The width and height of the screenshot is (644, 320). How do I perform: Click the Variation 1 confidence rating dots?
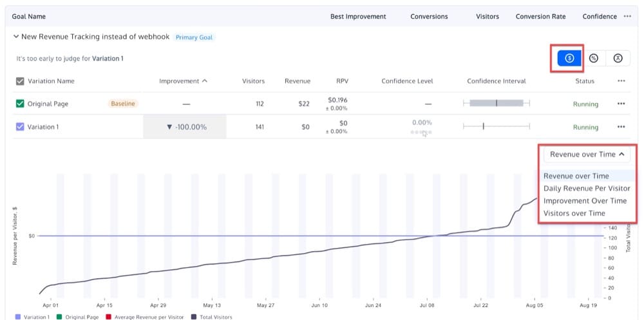pos(421,132)
